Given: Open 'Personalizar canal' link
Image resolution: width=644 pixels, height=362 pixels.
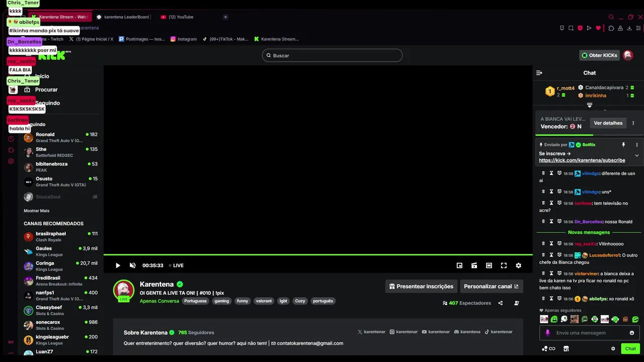Looking at the screenshot, I should point(491,286).
